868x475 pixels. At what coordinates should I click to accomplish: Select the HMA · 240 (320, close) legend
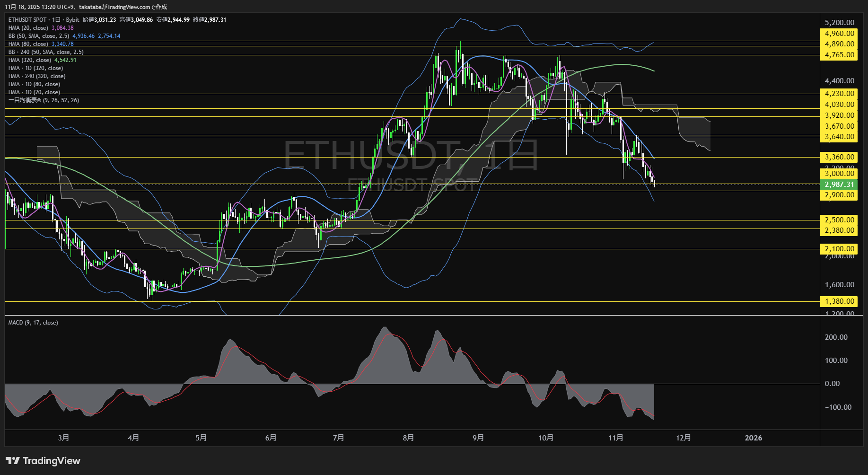(37, 76)
